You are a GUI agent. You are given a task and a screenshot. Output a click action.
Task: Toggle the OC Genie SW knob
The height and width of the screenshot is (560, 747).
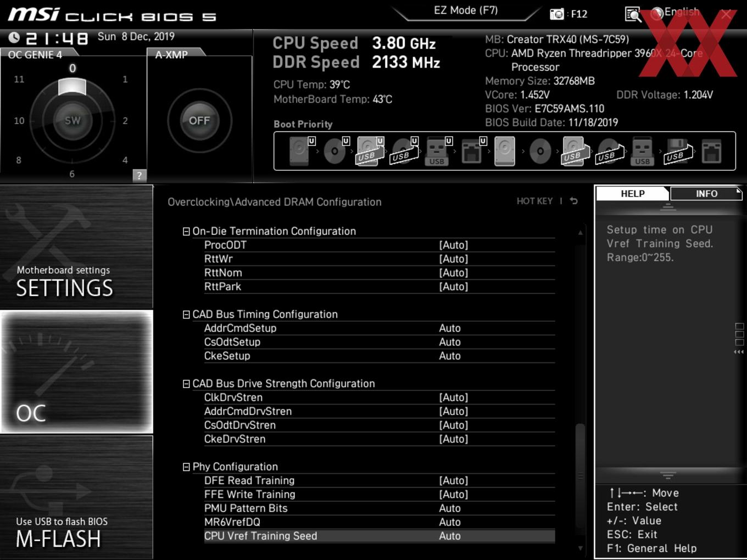(72, 120)
